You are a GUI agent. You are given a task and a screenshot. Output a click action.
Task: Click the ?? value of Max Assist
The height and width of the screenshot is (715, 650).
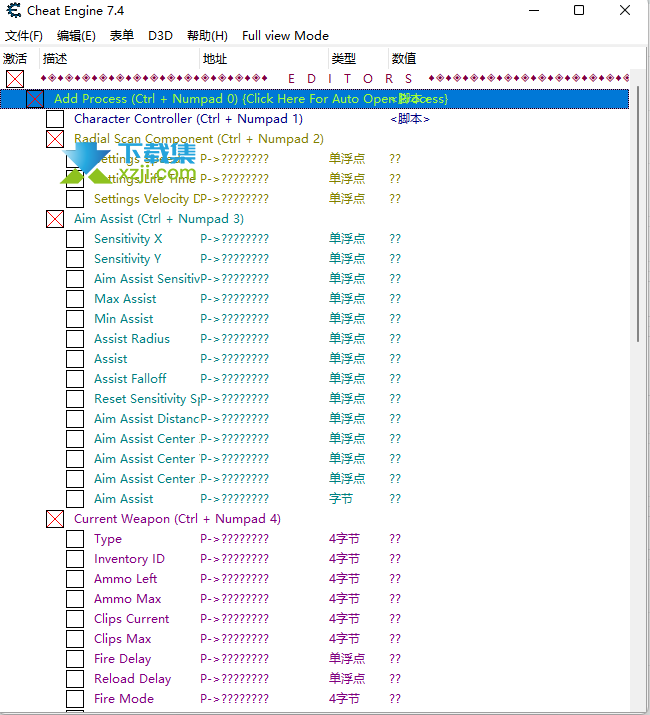[395, 299]
